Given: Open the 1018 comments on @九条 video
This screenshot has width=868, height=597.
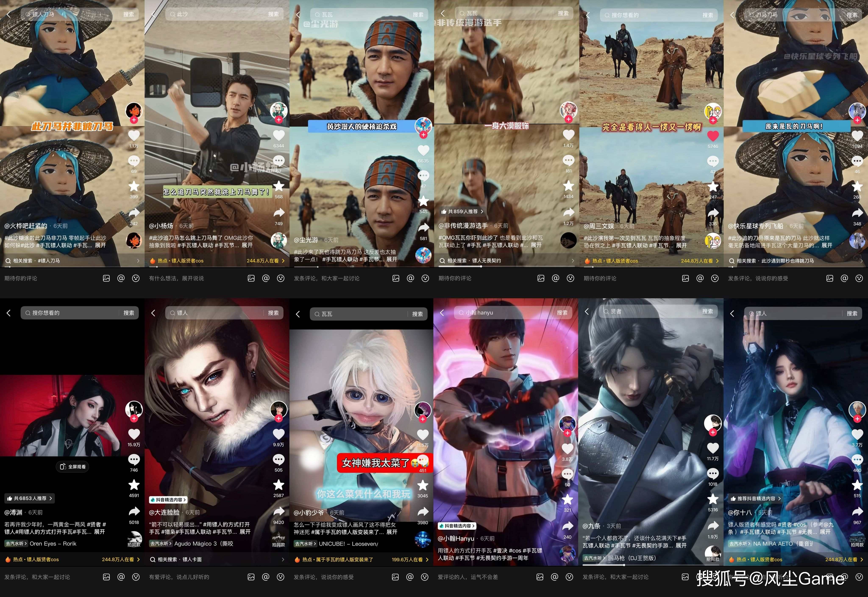Looking at the screenshot, I should (x=713, y=474).
